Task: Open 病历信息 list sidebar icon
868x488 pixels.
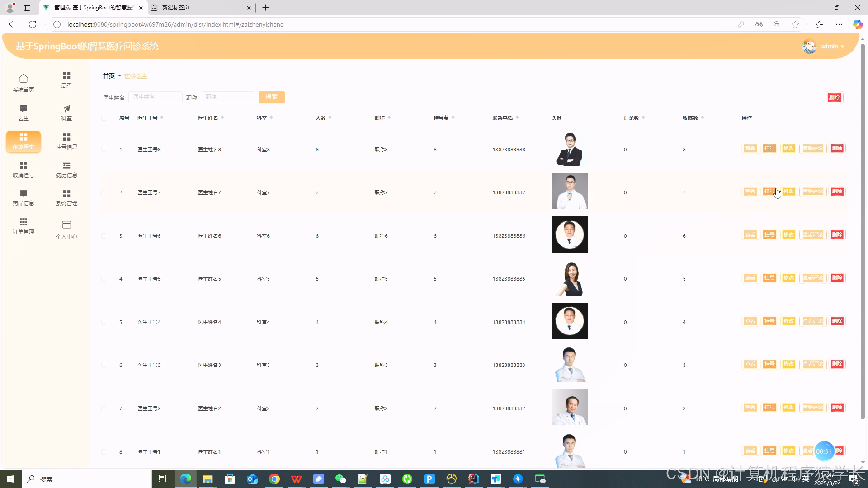Action: 66,165
